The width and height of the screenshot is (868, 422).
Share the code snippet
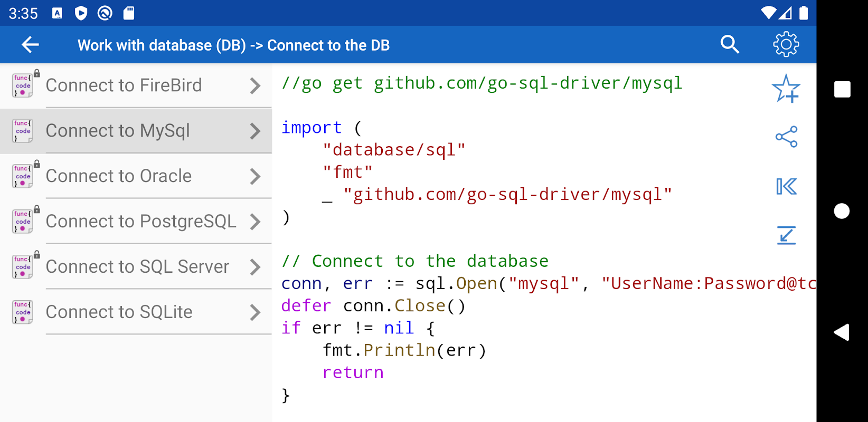(x=786, y=137)
